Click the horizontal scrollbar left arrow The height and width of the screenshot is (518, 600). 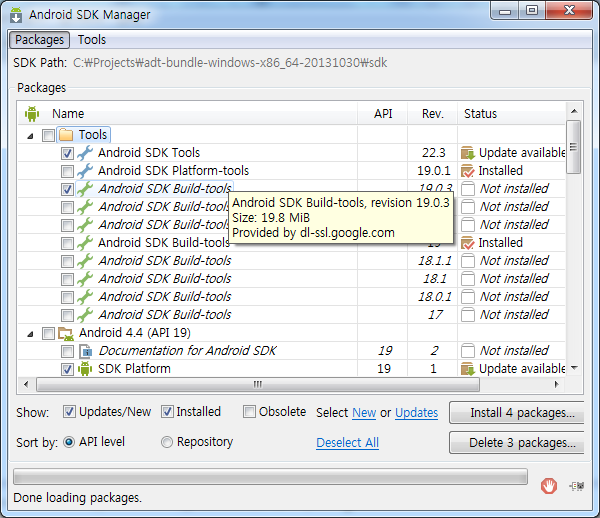coord(26,384)
